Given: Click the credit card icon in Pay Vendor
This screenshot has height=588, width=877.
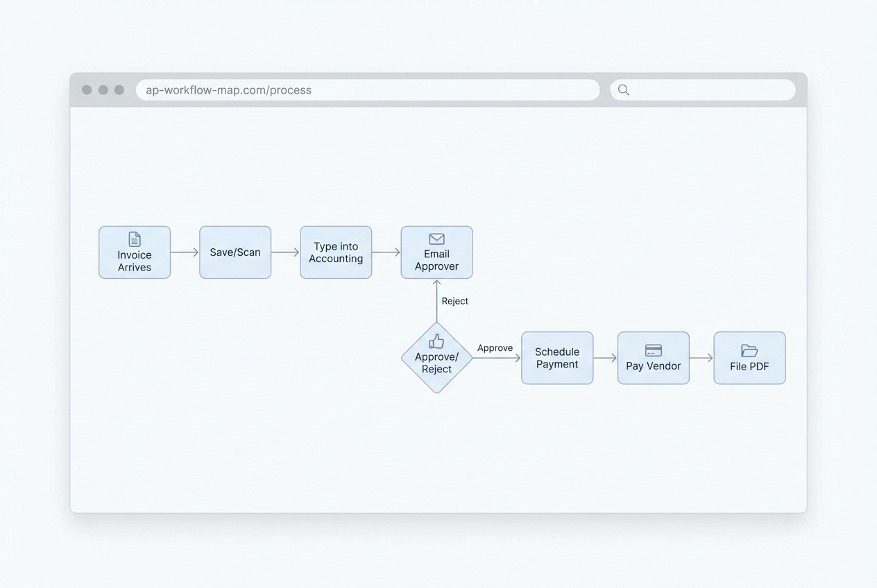Looking at the screenshot, I should pyautogui.click(x=653, y=350).
